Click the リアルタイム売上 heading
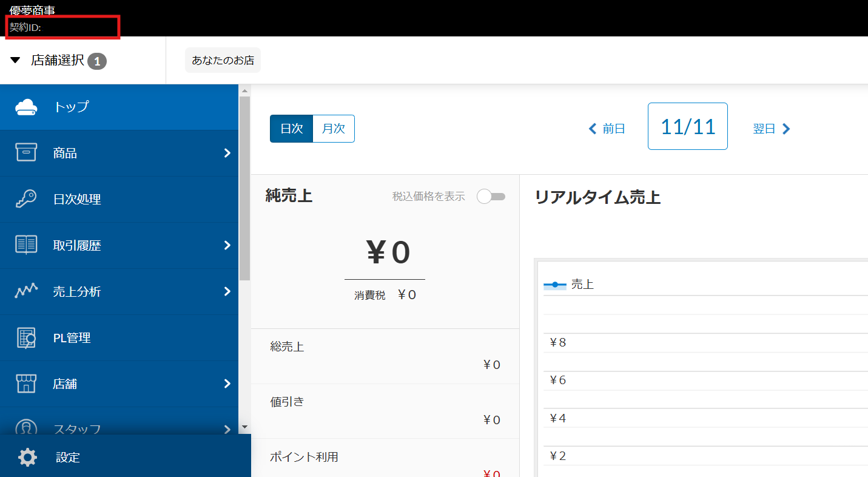This screenshot has height=477, width=868. coord(597,197)
